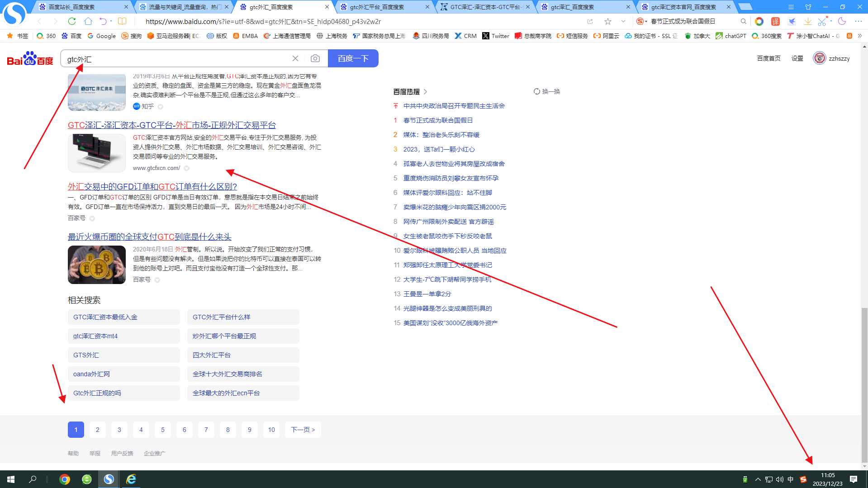Enable night mode via the moon icon
The image size is (868, 488).
(x=842, y=21)
